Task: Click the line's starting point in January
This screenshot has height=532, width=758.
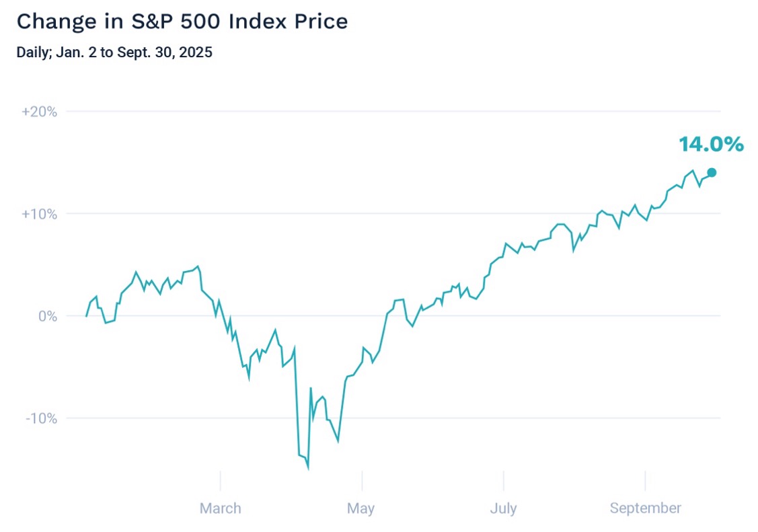Action: [86, 316]
